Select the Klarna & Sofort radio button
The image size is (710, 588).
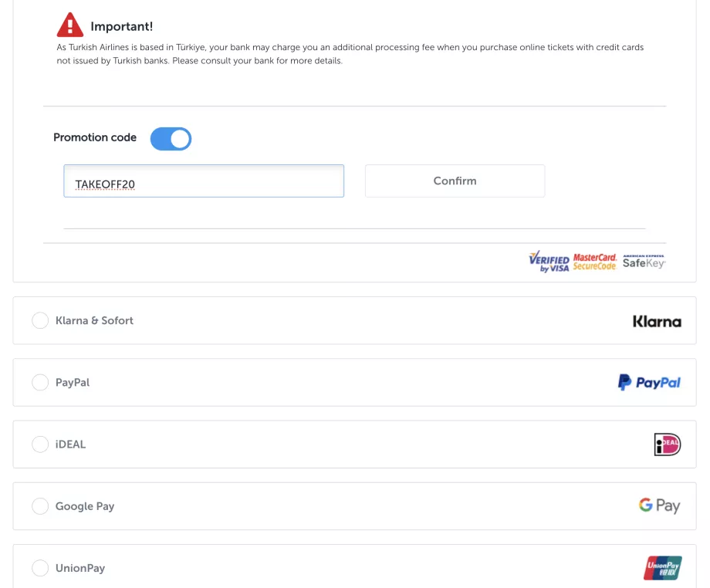pos(40,320)
